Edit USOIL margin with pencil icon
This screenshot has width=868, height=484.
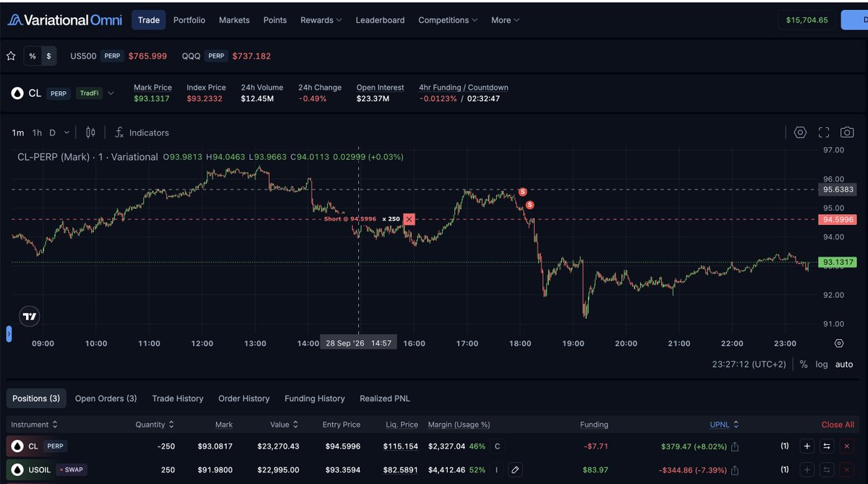(515, 470)
